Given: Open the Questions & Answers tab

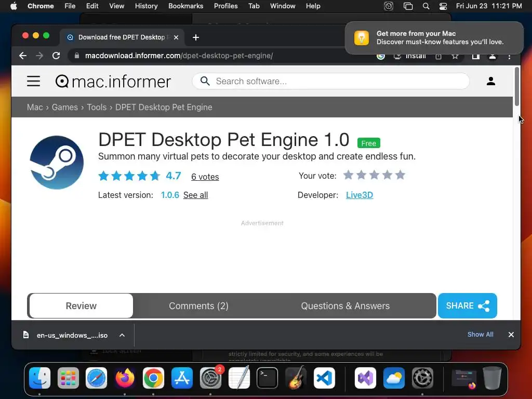Looking at the screenshot, I should pyautogui.click(x=345, y=305).
